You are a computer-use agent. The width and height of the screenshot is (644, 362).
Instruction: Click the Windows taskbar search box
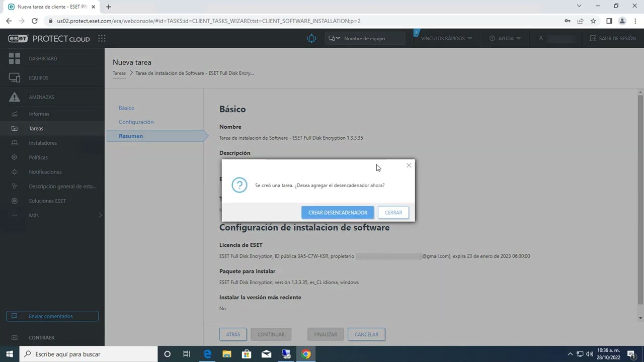tap(89, 354)
